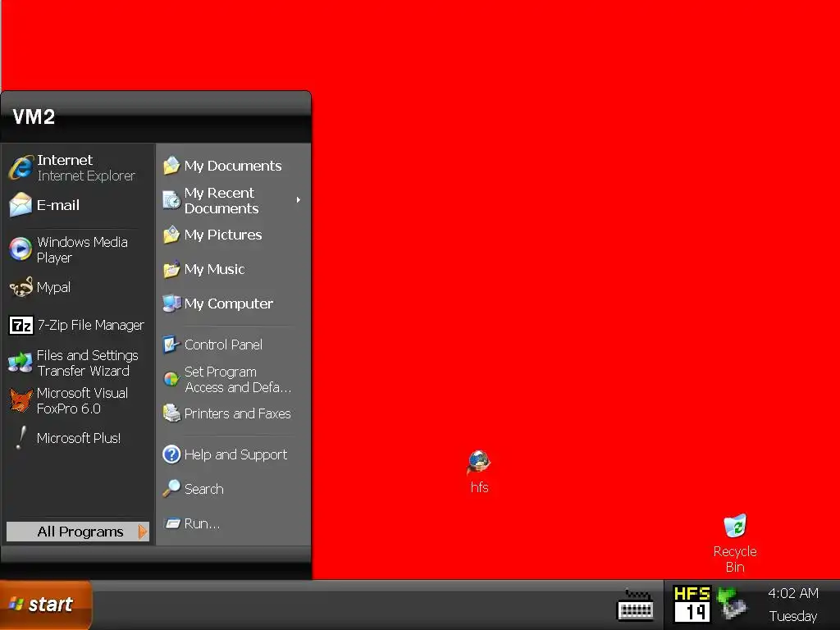This screenshot has width=840, height=630.
Task: Click the E-mail envelope icon
Action: click(21, 204)
